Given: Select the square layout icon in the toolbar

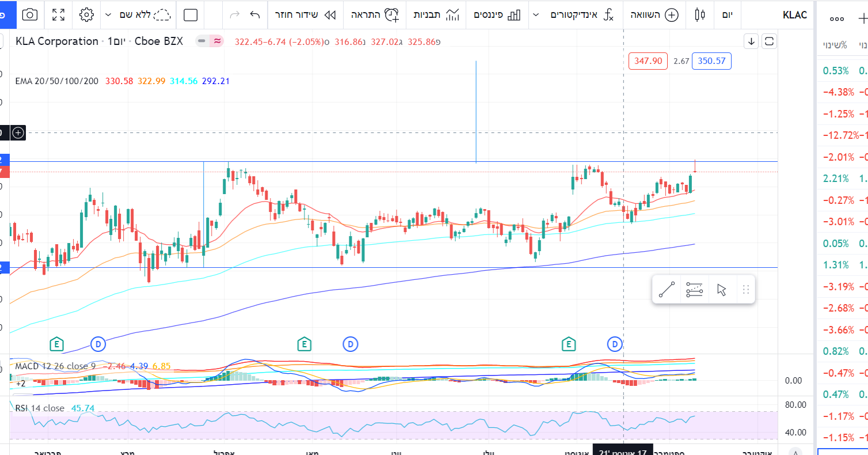Looking at the screenshot, I should coord(191,15).
